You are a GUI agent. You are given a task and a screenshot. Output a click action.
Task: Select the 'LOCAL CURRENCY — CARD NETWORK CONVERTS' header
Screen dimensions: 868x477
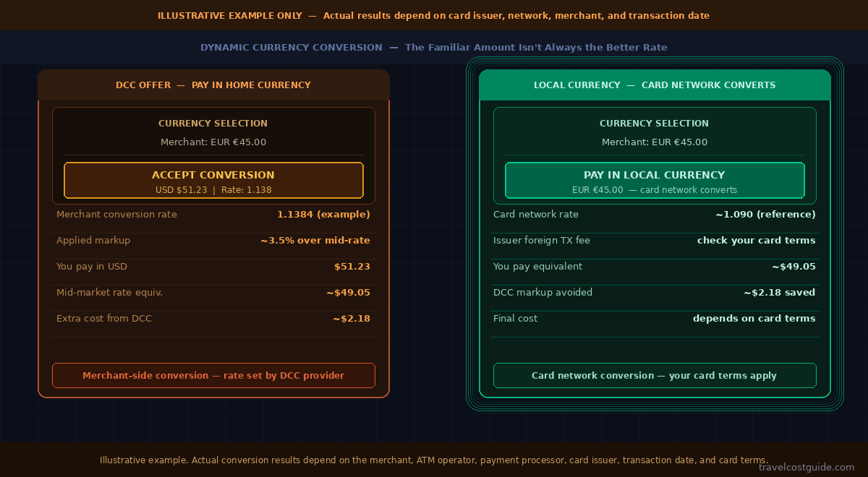(x=655, y=85)
